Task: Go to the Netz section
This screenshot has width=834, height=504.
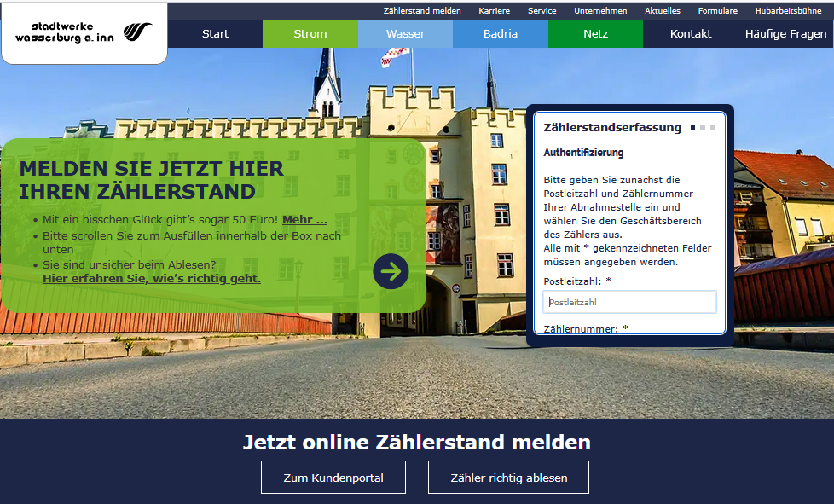Action: click(595, 34)
